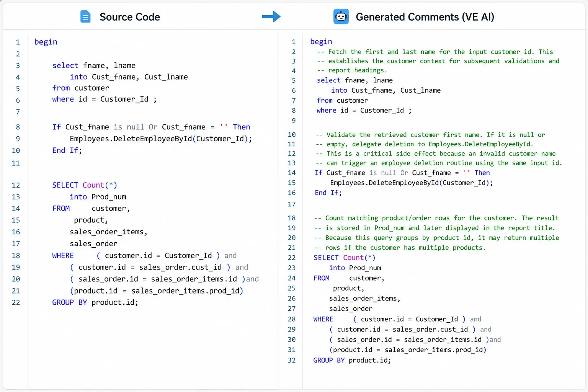Click comment '-- is stored in Prod_num and later'
The image size is (588, 392).
pyautogui.click(x=434, y=228)
